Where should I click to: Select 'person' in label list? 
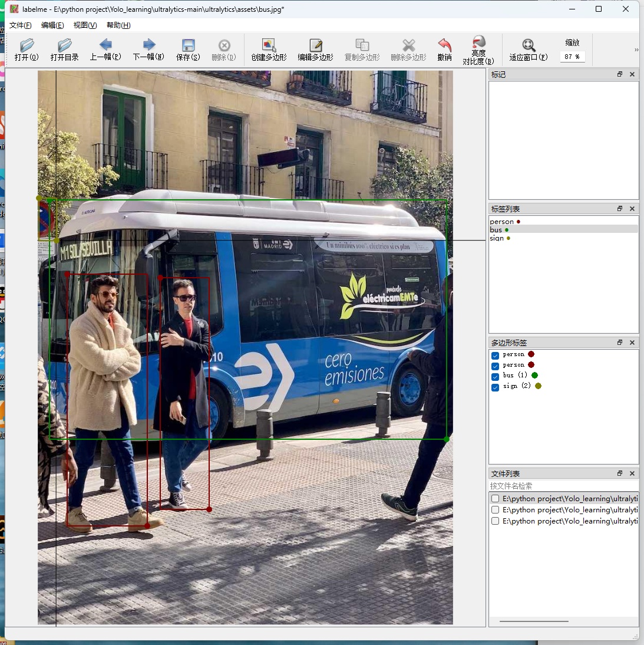coord(563,221)
